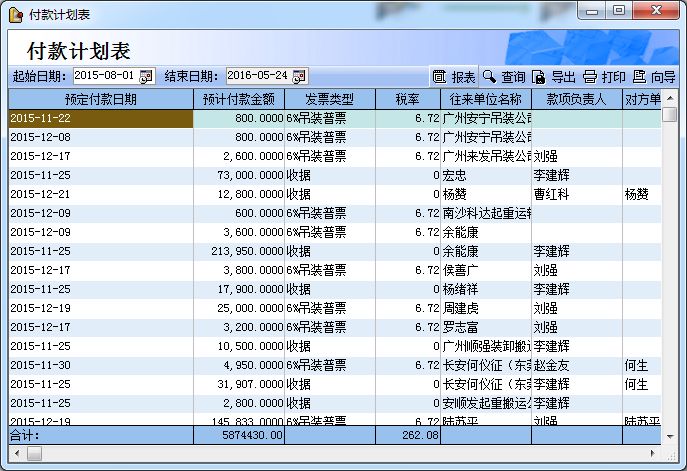Click the 往来单位名称 column header
The image size is (687, 471).
[485, 99]
